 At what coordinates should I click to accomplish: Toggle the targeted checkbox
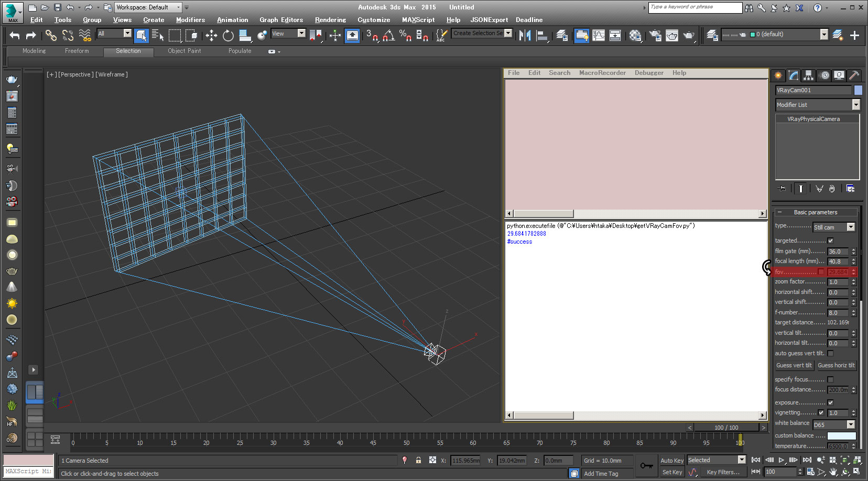pos(830,240)
